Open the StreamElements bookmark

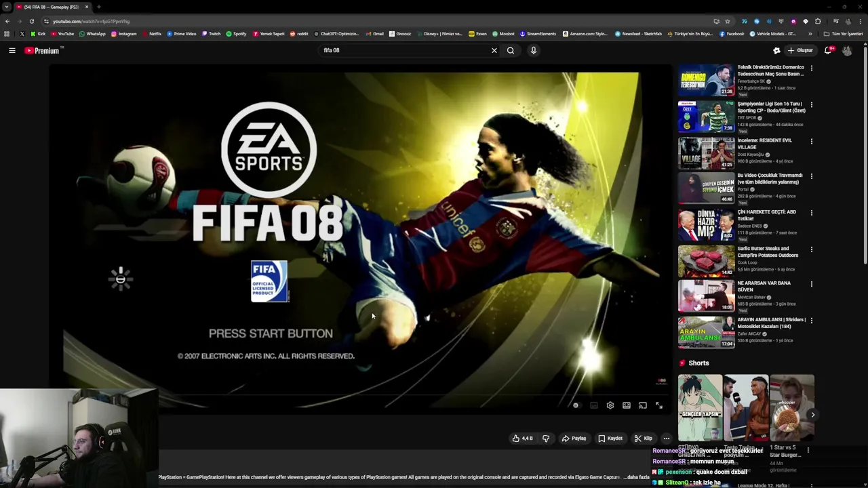(x=538, y=33)
